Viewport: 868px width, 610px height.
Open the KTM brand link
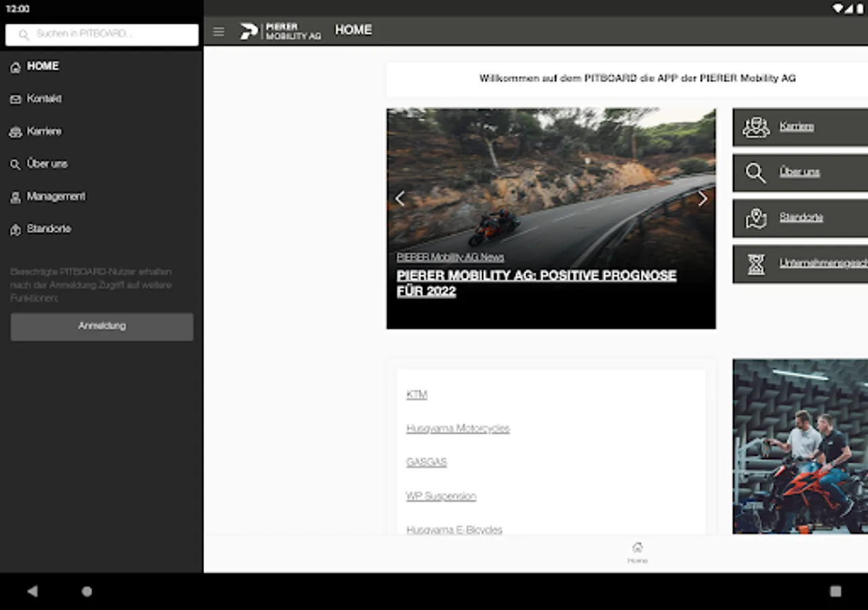(416, 394)
